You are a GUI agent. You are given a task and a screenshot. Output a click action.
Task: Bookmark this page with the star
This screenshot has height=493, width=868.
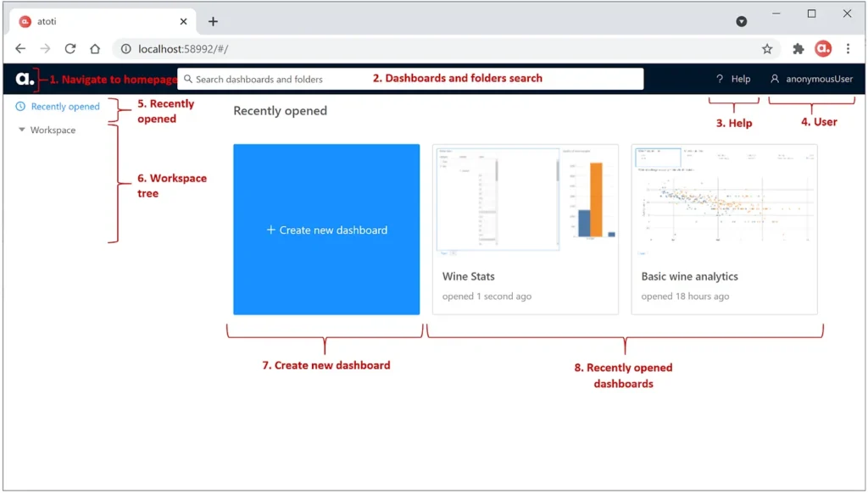pos(766,48)
